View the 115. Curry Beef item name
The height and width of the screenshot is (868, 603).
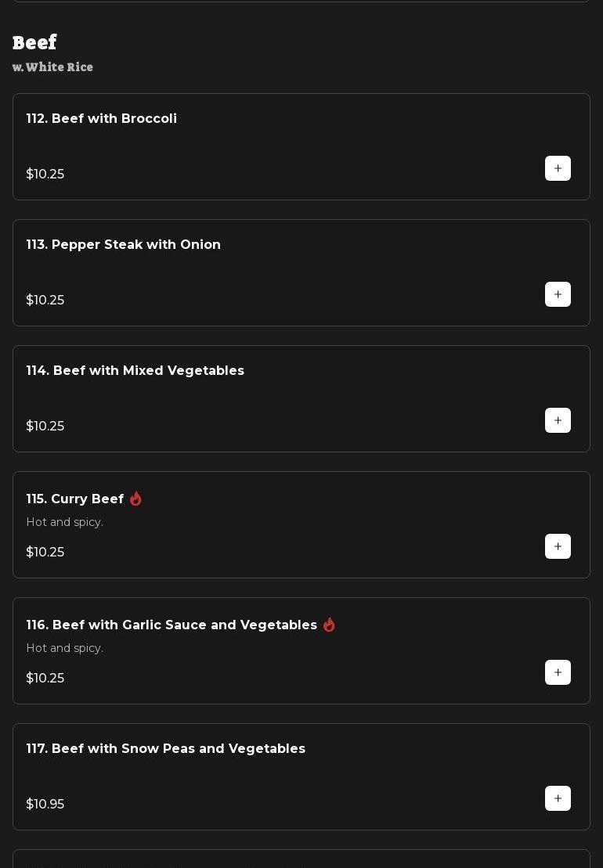point(75,499)
